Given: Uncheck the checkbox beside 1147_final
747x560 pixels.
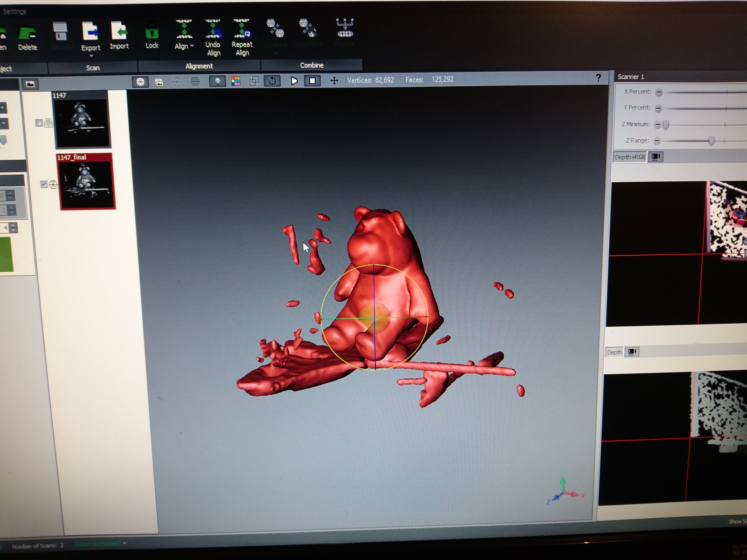Looking at the screenshot, I should (x=44, y=184).
